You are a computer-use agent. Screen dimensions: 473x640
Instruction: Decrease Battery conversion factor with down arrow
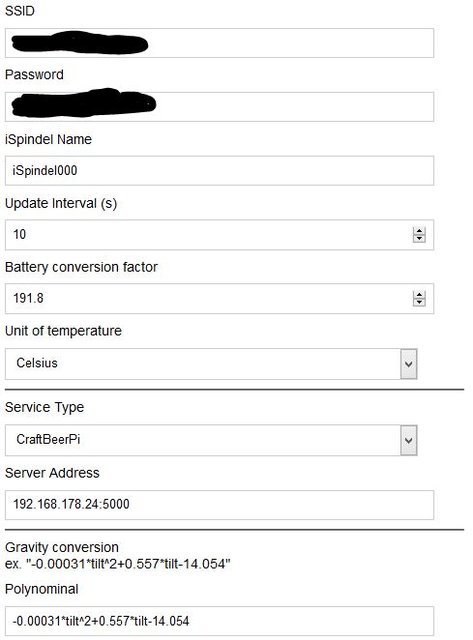click(x=419, y=302)
